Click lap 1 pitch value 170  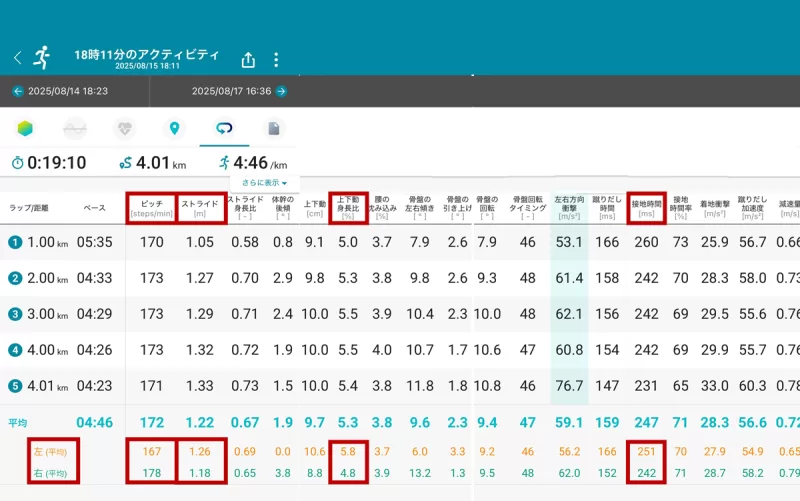[152, 242]
